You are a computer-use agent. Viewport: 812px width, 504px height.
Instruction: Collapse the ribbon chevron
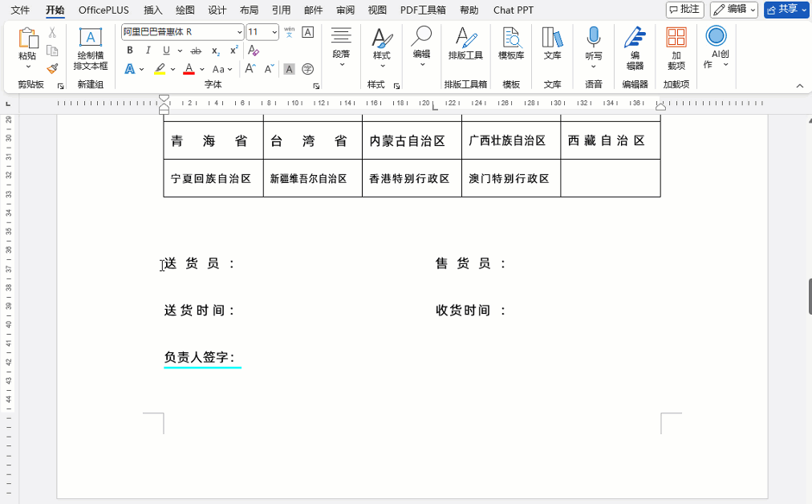[x=800, y=86]
